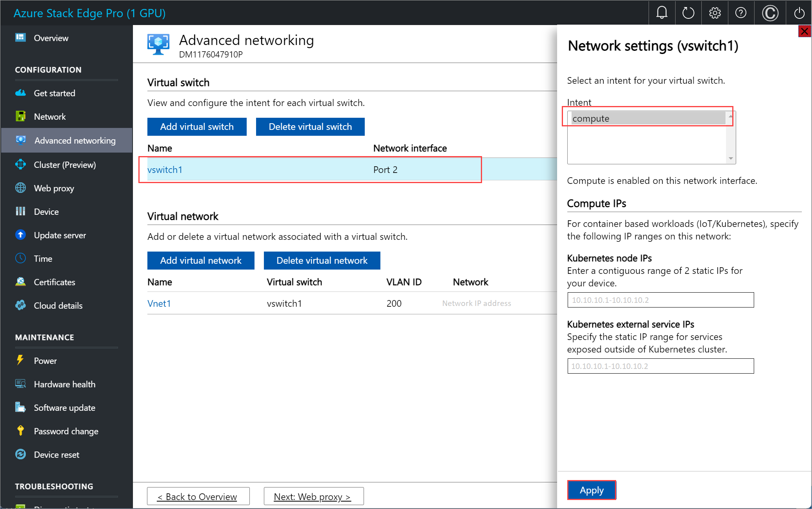This screenshot has height=509, width=812.
Task: Select the compute intent dropdown
Action: point(649,118)
